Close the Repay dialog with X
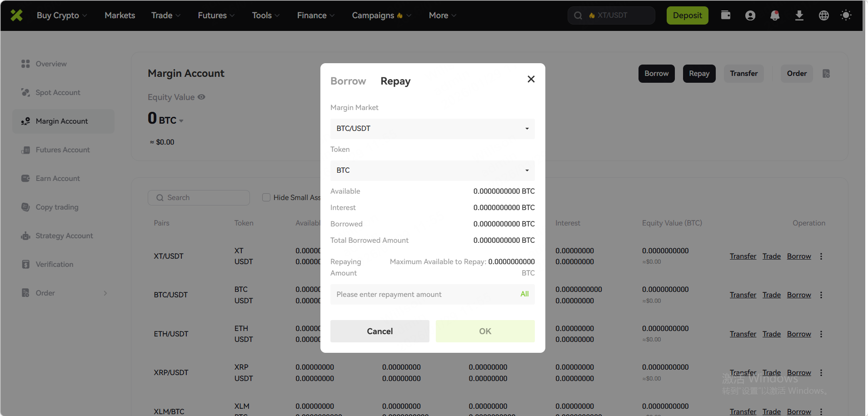Viewport: 868px width, 416px height. click(x=531, y=79)
